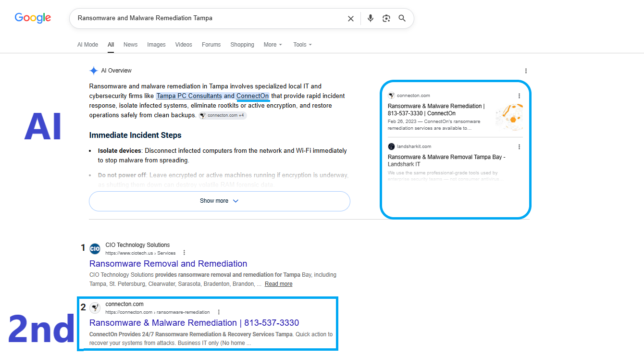Click the landsharkit.com favicon in source card
This screenshot has height=356, width=644.
(x=391, y=147)
